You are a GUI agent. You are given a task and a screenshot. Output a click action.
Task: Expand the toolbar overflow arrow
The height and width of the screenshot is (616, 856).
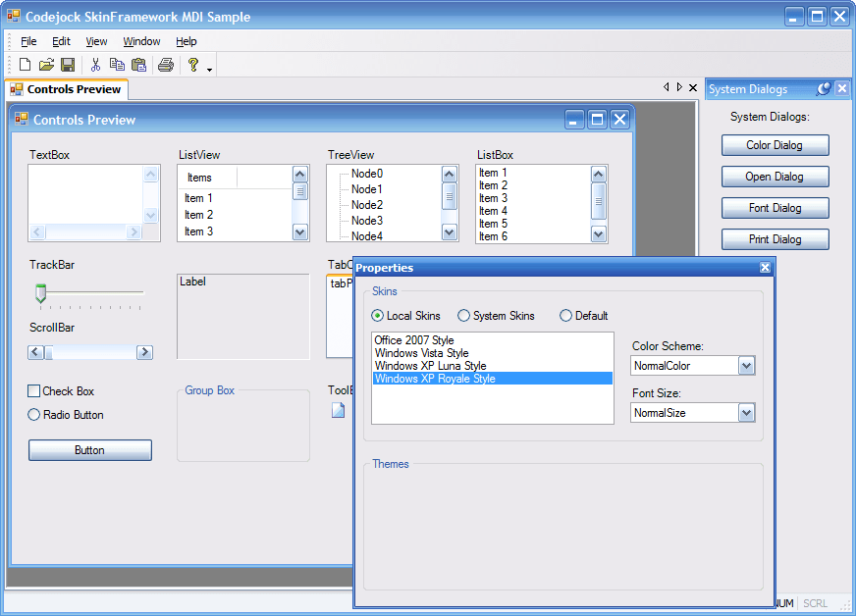click(207, 69)
